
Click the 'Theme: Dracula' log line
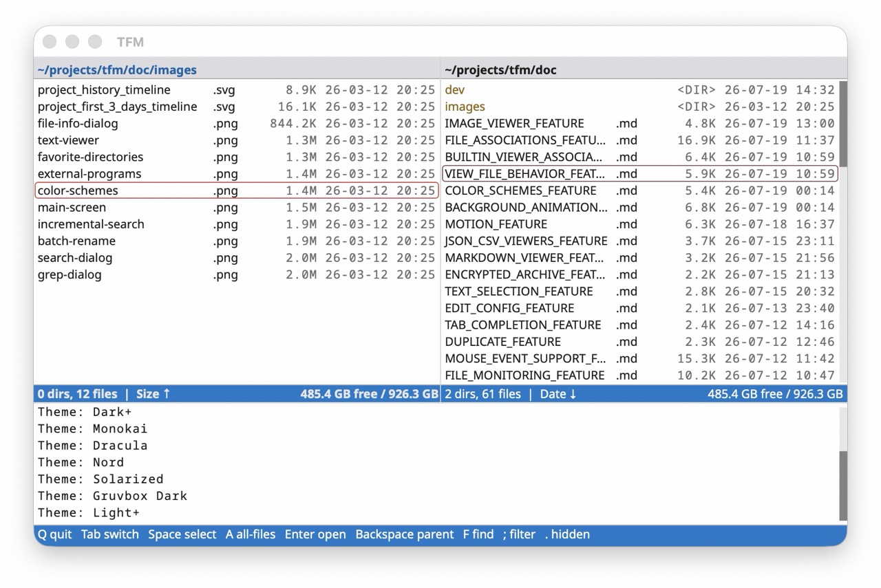pos(93,446)
